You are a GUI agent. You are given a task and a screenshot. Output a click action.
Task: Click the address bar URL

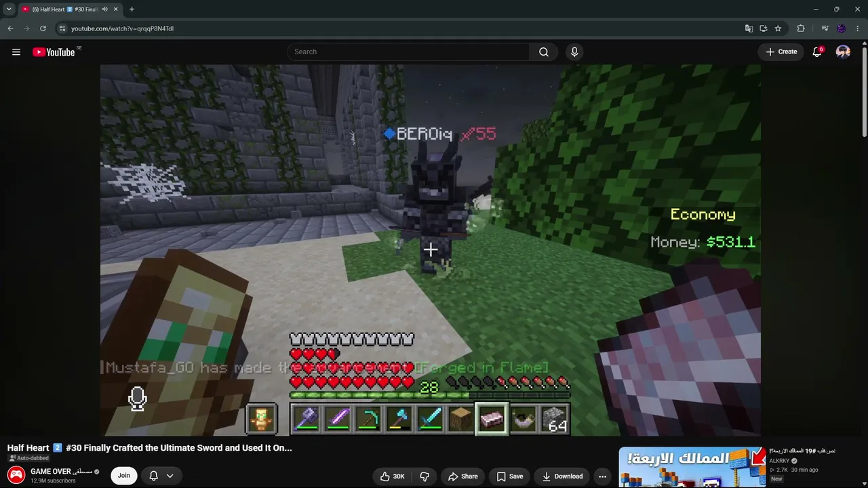click(x=123, y=28)
